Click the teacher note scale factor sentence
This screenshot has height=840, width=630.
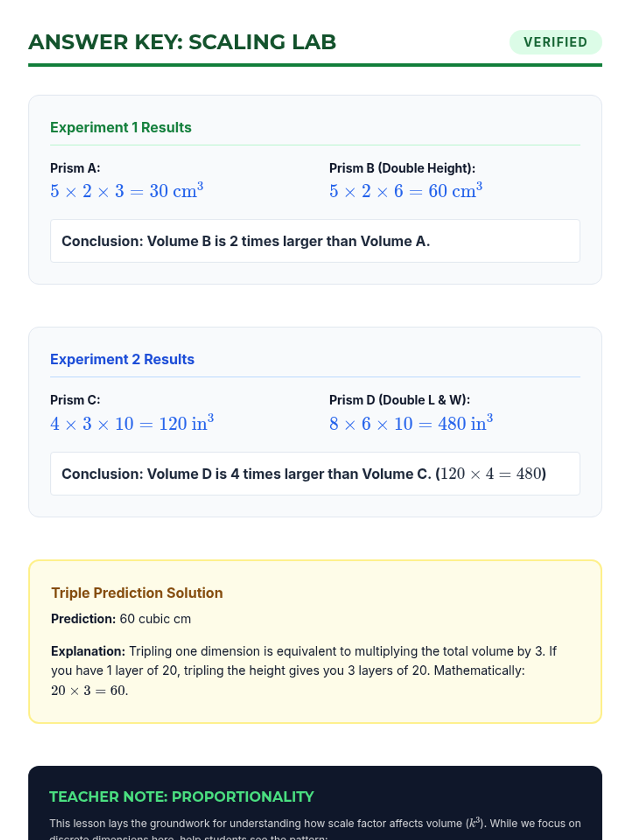point(315,824)
